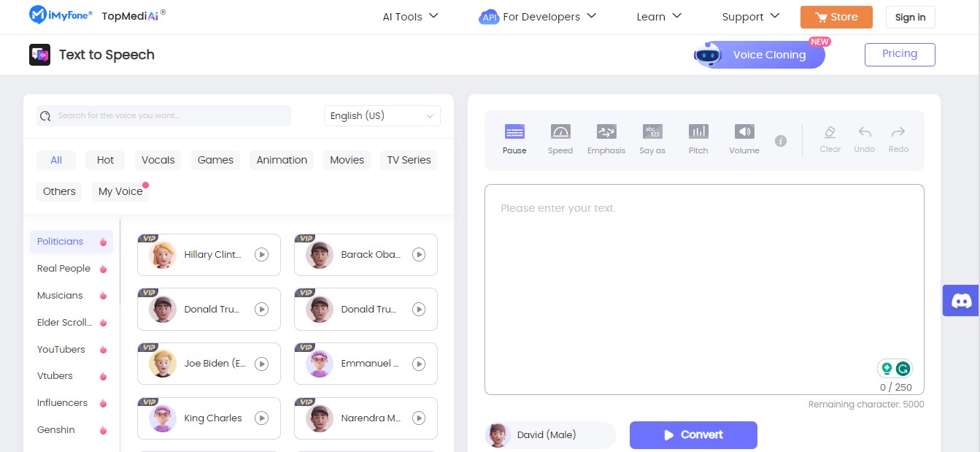Select the Barack Obama avatar
The width and height of the screenshot is (980, 452).
click(x=319, y=255)
